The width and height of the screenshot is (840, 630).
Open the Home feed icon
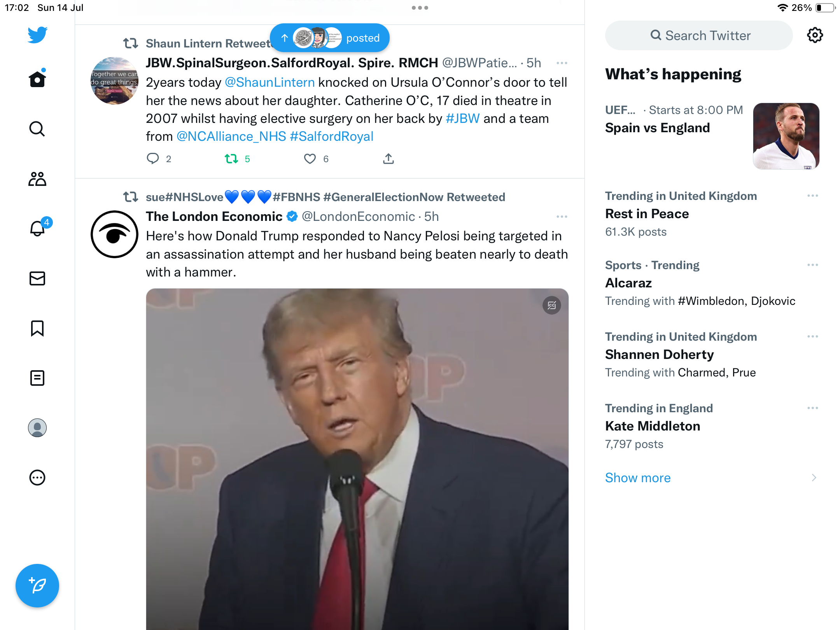pyautogui.click(x=37, y=79)
